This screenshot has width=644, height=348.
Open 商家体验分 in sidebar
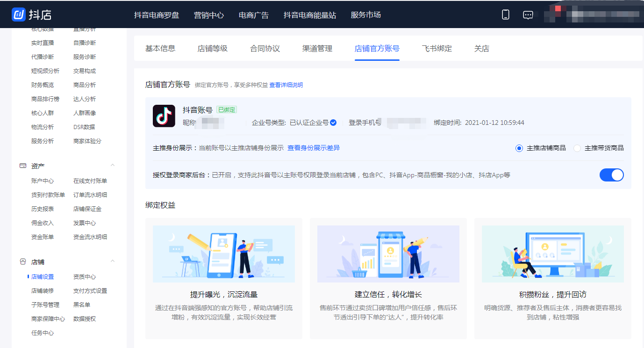click(87, 141)
